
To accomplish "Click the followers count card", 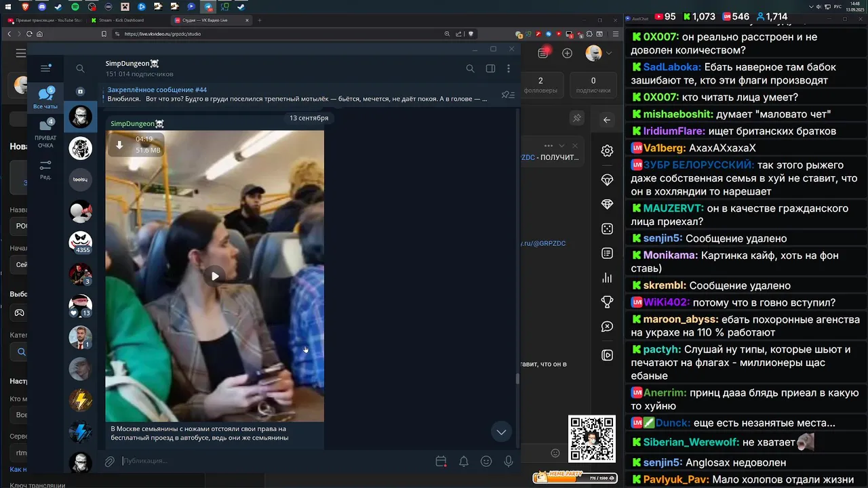I will pos(540,85).
